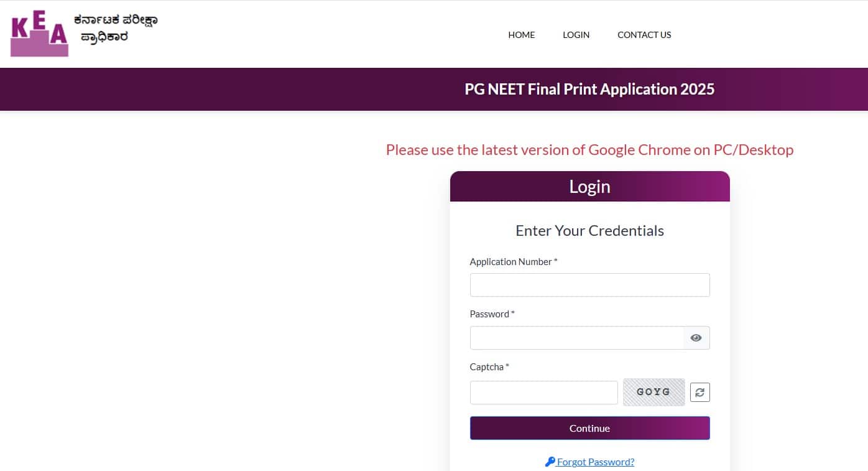
Task: Click the Login panel header
Action: [589, 185]
